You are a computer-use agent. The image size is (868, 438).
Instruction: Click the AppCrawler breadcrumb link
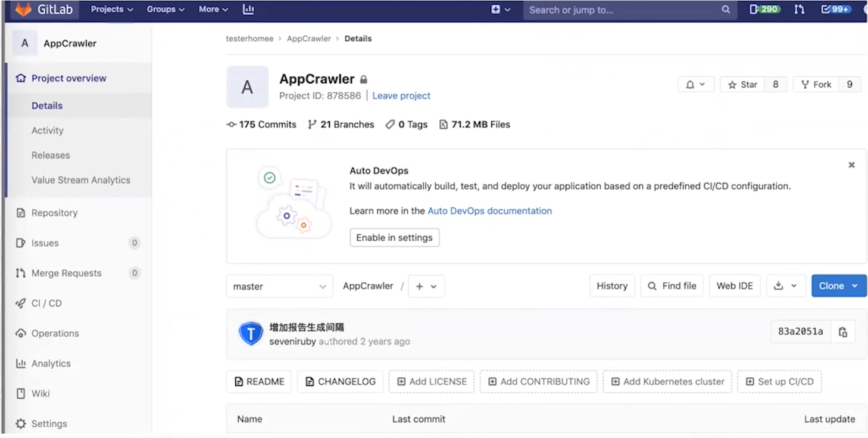click(x=309, y=39)
